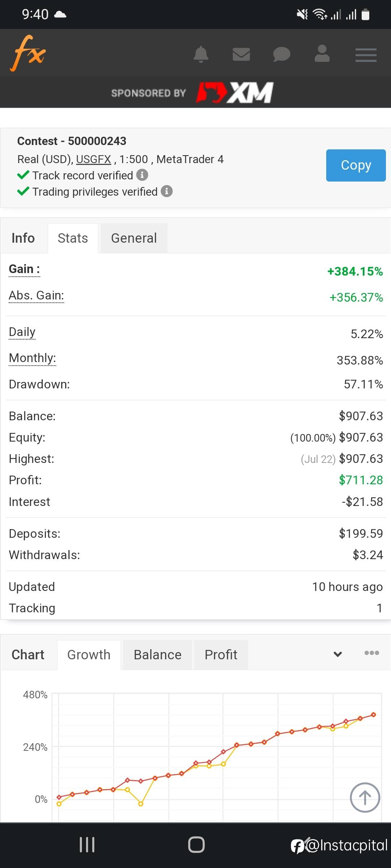Screen dimensions: 391x868
Task: Select the Balance chart tab
Action: point(157,655)
